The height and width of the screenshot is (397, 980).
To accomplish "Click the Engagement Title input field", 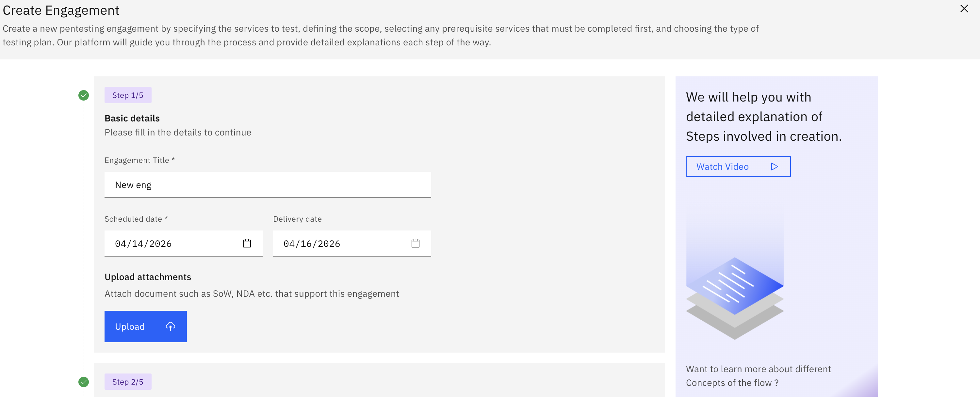I will tap(268, 185).
